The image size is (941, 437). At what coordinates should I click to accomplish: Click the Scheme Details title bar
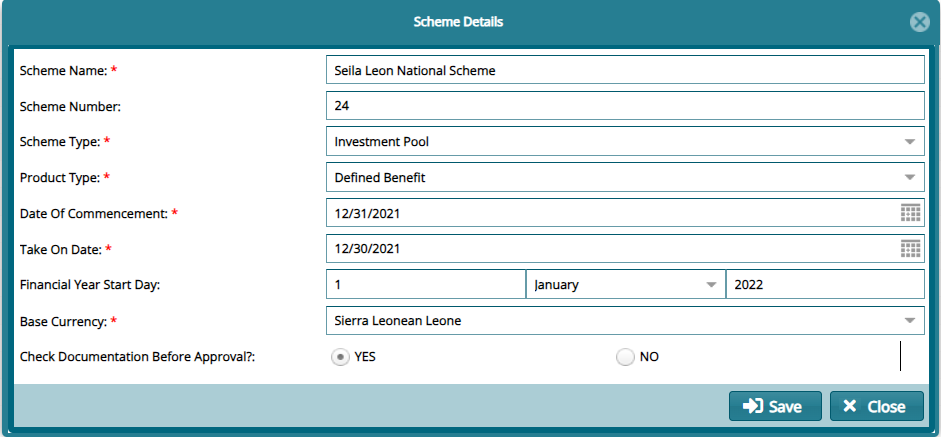pos(458,21)
